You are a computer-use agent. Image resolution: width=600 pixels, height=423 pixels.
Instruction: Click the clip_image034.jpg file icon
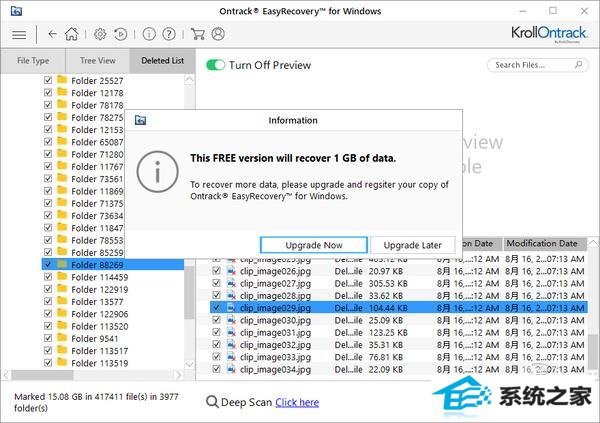pos(231,369)
